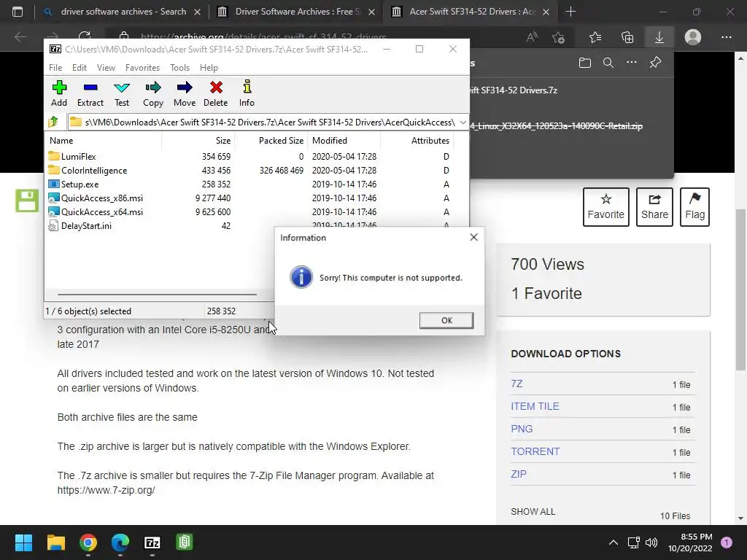Open the Edit menu in 7-Zip
Image resolution: width=747 pixels, height=560 pixels.
[79, 68]
